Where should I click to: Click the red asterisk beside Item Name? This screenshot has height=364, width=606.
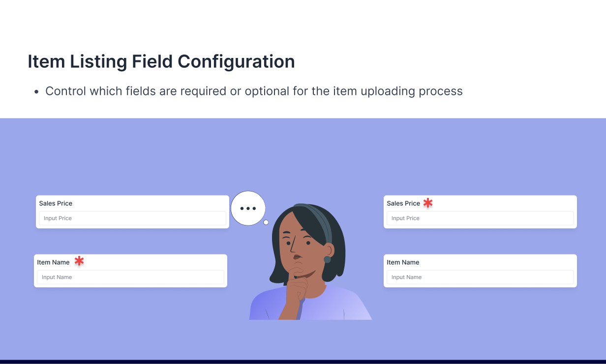point(79,261)
